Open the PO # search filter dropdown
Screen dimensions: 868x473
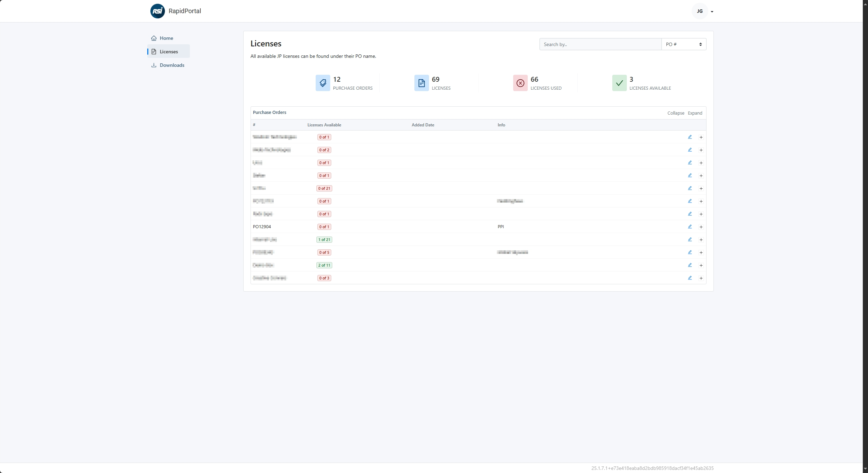pyautogui.click(x=683, y=44)
